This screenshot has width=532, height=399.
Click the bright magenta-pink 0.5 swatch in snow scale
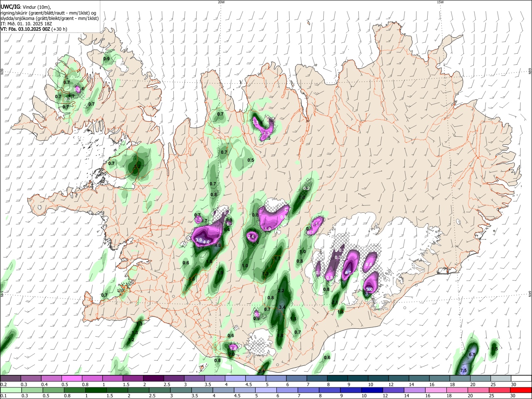tap(71, 379)
